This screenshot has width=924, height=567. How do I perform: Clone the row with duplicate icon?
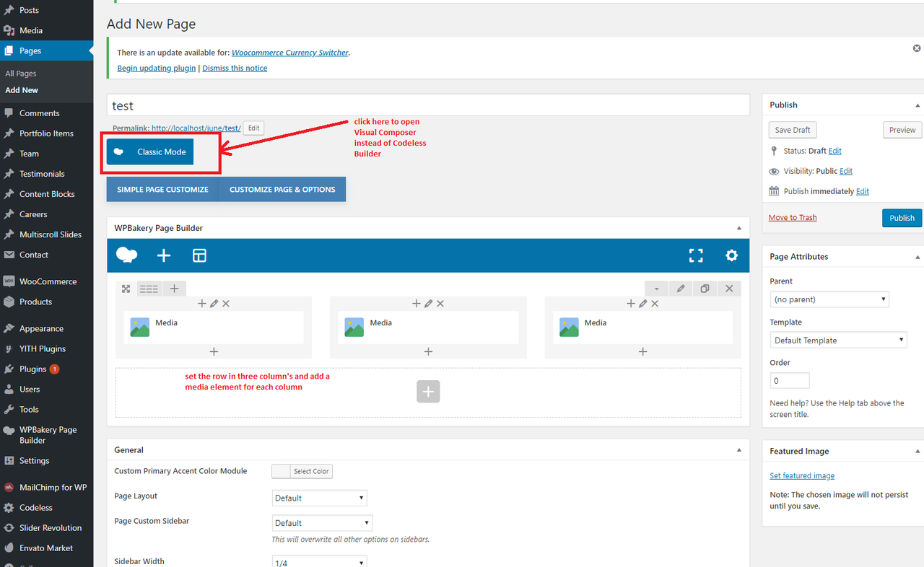pos(705,289)
